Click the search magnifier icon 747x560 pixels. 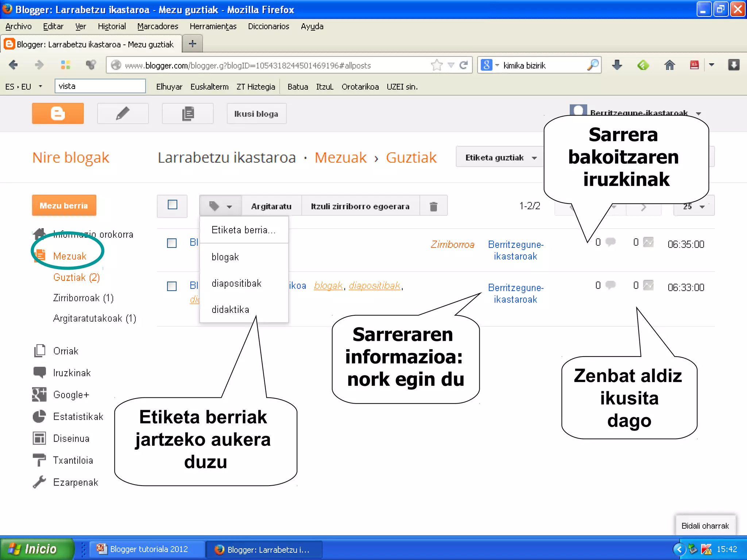click(x=593, y=65)
